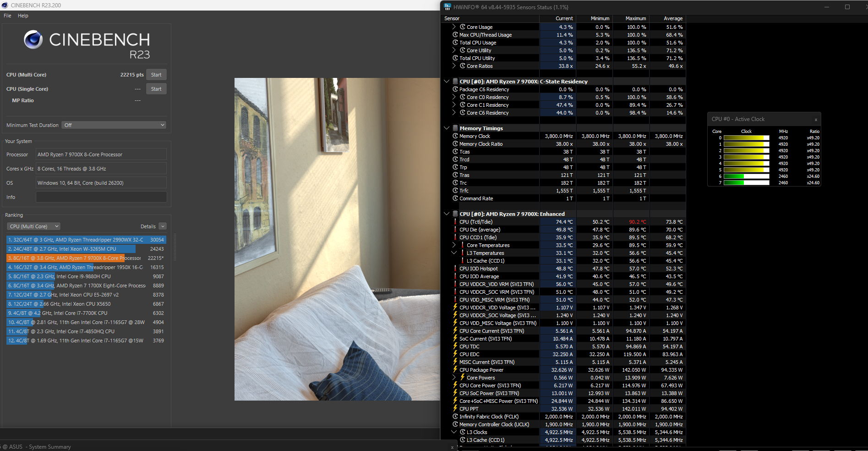Viewport: 868px width, 451px height.
Task: Expand the Core C0 Residency row
Action: [454, 97]
